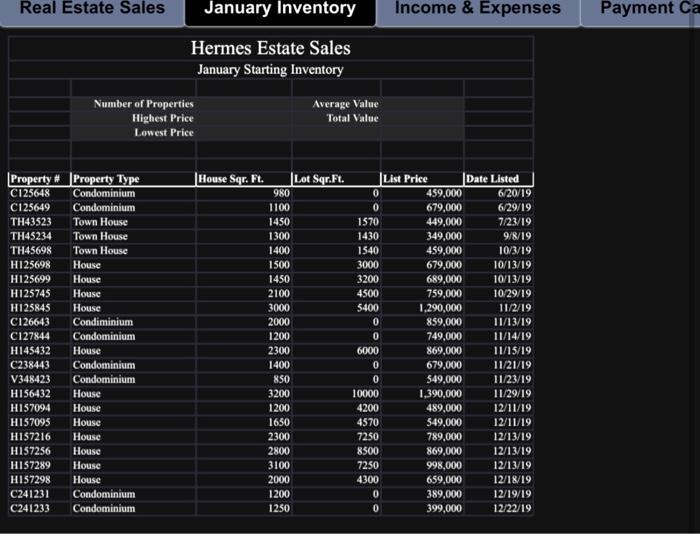The width and height of the screenshot is (700, 534).
Task: Select property number H125699
Action: tap(39, 279)
